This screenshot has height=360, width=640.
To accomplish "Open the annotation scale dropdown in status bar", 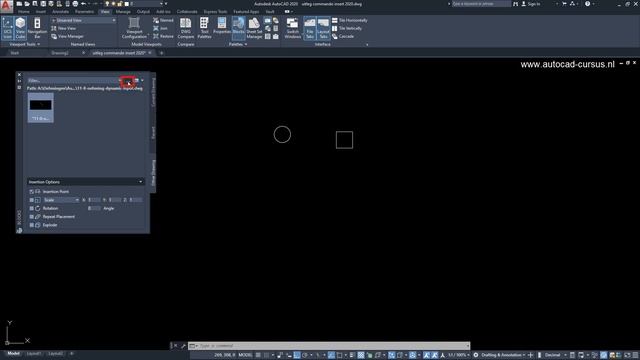I will coord(459,355).
